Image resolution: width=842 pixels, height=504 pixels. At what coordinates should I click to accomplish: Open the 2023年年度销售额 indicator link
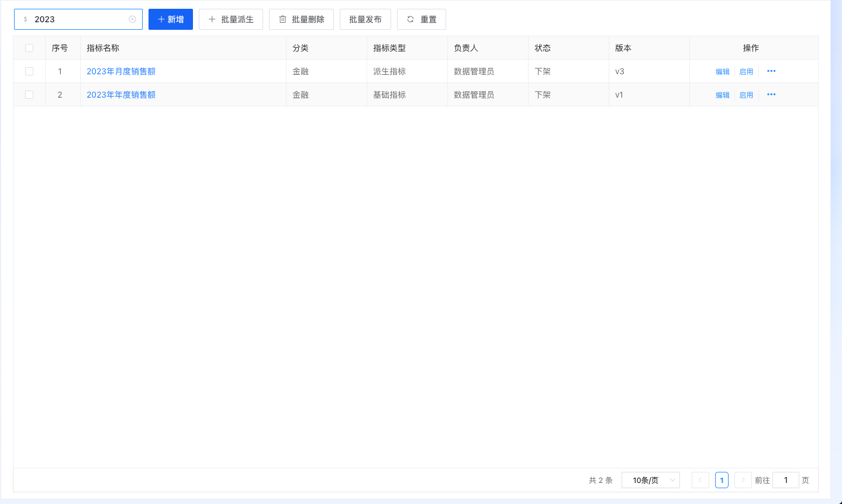tap(121, 95)
